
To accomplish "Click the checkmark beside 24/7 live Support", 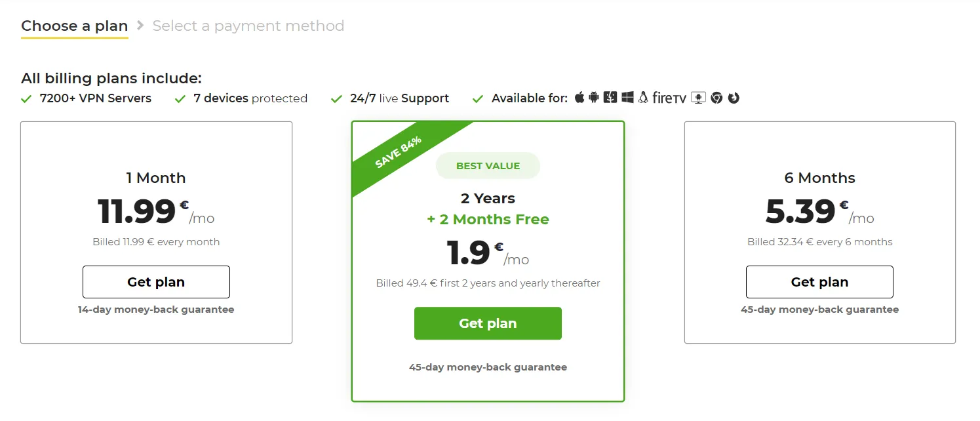I will click(336, 98).
